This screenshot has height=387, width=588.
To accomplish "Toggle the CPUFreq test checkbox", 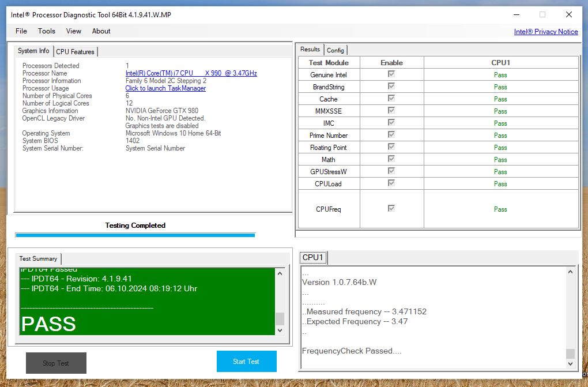I will click(391, 208).
